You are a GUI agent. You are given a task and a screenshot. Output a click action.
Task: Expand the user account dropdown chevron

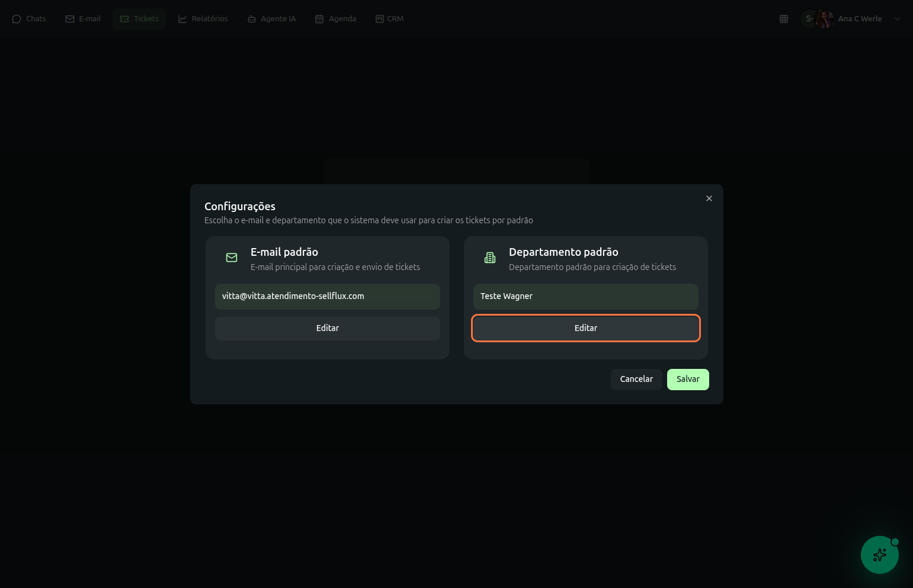click(897, 19)
